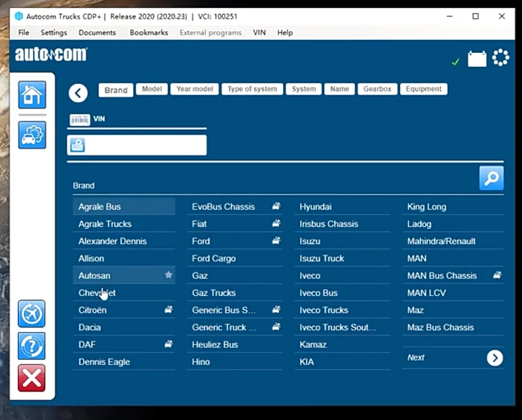Select Heuliez Bus brand
Screen dimensions: 522x420
point(234,344)
